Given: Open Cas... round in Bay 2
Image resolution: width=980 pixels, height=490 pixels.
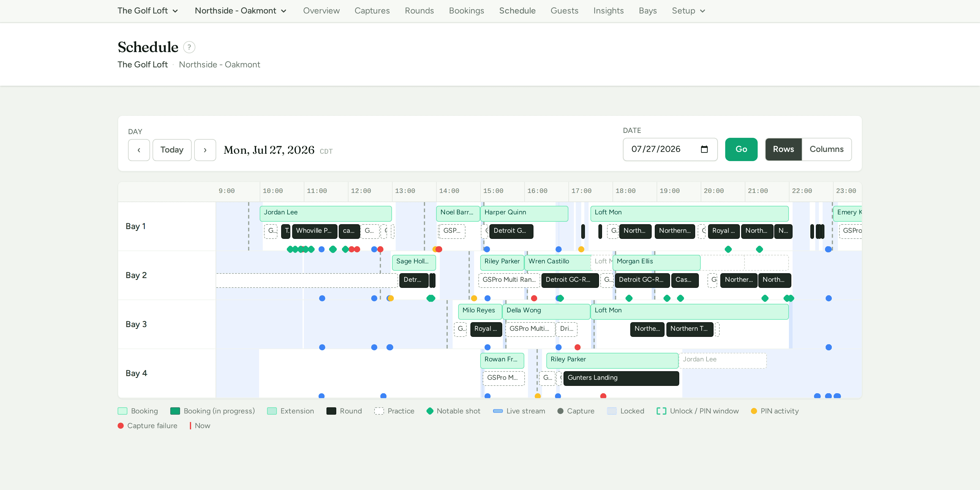Looking at the screenshot, I should tap(685, 281).
